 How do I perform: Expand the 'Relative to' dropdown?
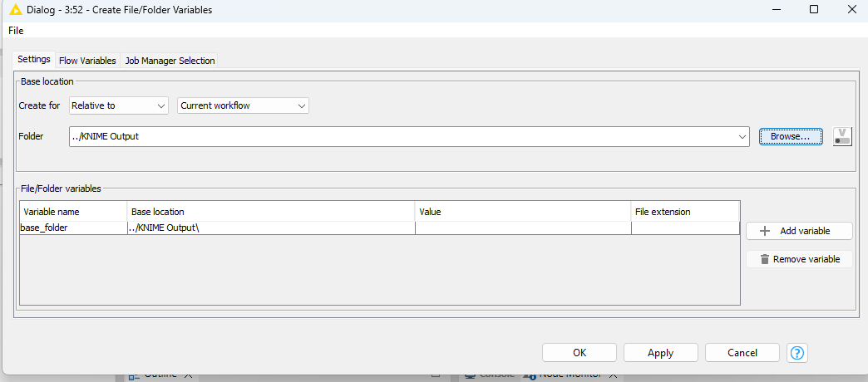[x=119, y=105]
